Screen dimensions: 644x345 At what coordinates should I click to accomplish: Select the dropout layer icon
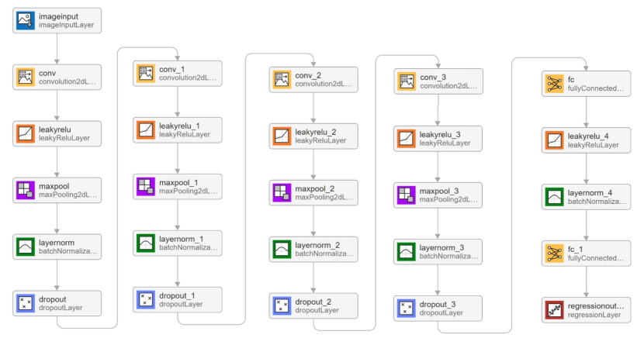click(x=26, y=303)
